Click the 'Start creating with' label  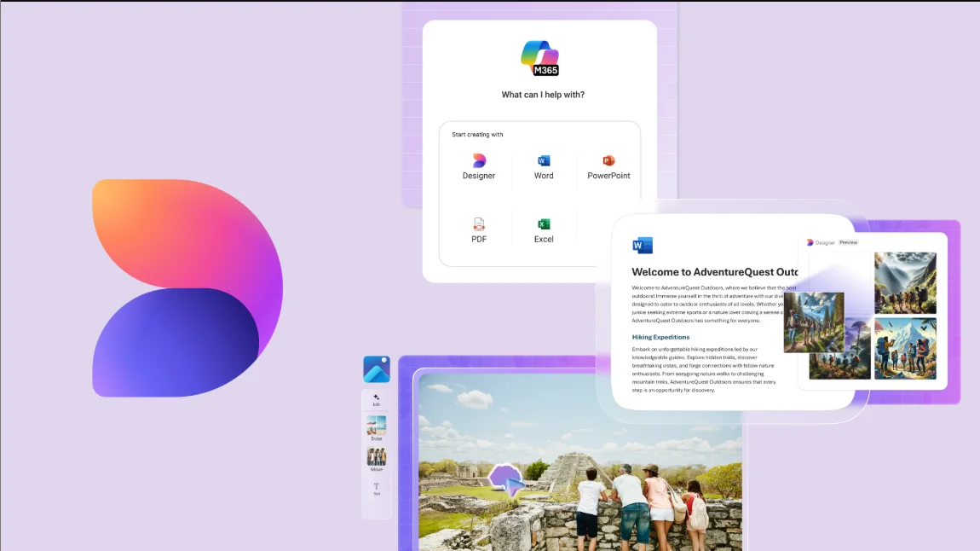pos(477,135)
